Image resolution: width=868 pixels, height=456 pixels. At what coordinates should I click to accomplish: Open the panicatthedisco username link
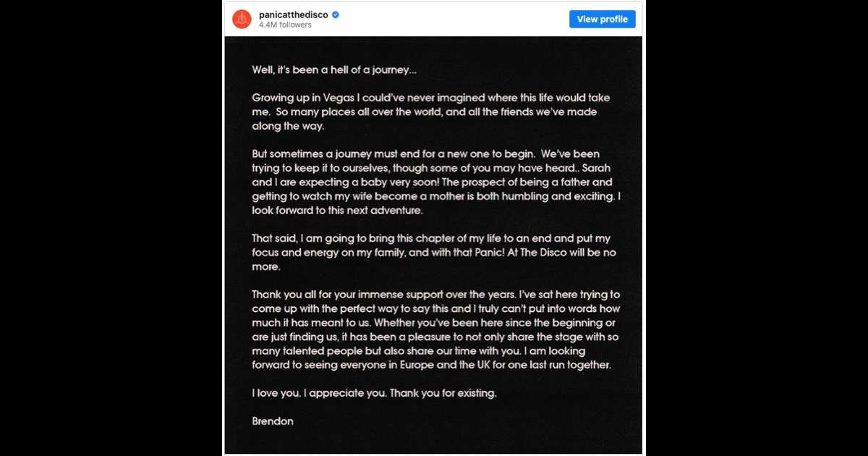pos(294,14)
